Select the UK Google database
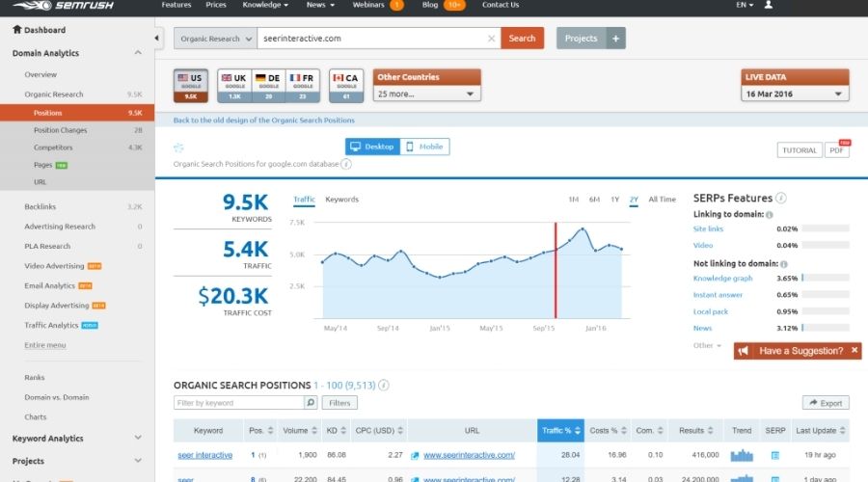This screenshot has width=868, height=482. tap(233, 85)
